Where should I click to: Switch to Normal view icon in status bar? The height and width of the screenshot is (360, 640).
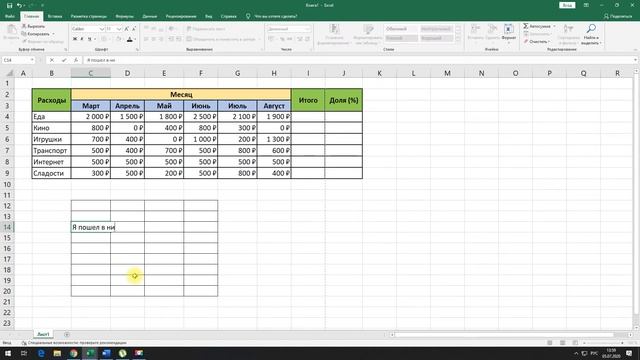(x=550, y=343)
